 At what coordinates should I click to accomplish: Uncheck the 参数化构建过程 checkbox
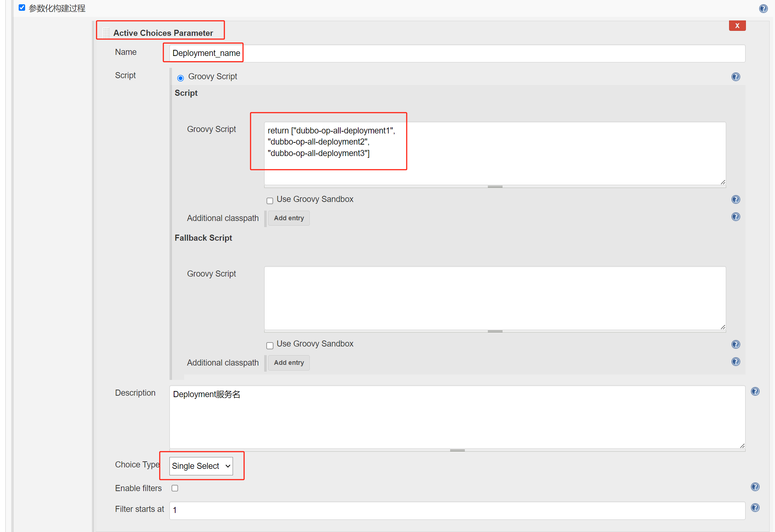tap(22, 8)
